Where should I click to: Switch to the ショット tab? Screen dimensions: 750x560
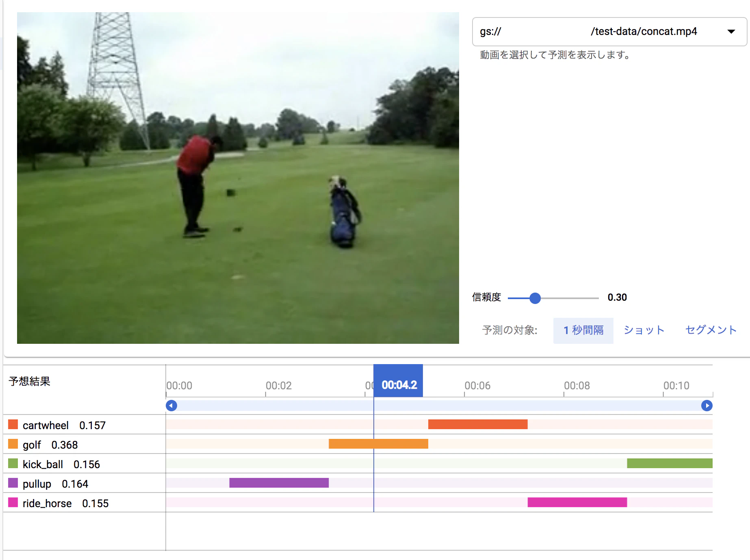(x=644, y=330)
